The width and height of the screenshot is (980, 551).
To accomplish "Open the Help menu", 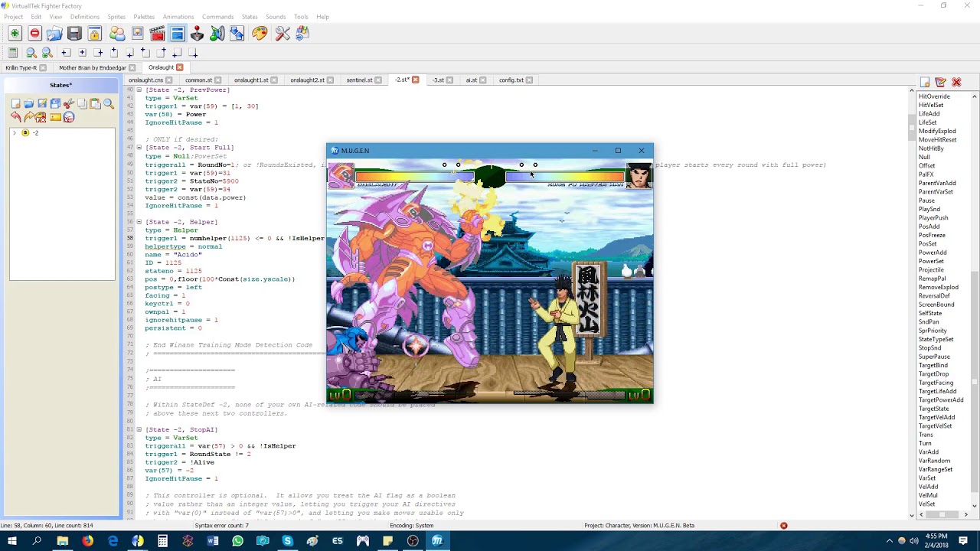I will coord(322,17).
